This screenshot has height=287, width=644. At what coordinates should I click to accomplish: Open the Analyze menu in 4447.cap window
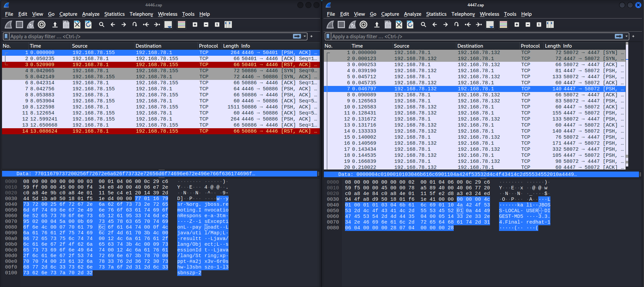click(x=412, y=14)
